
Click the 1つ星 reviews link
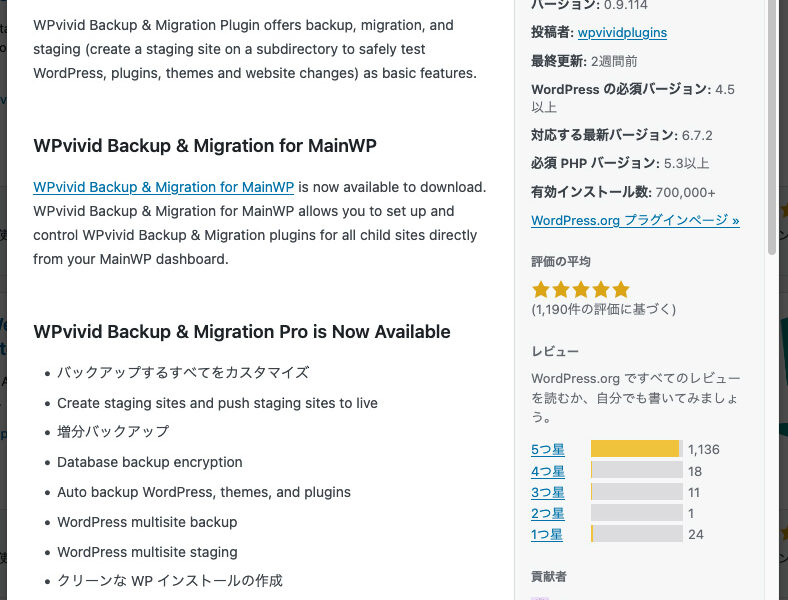(547, 535)
